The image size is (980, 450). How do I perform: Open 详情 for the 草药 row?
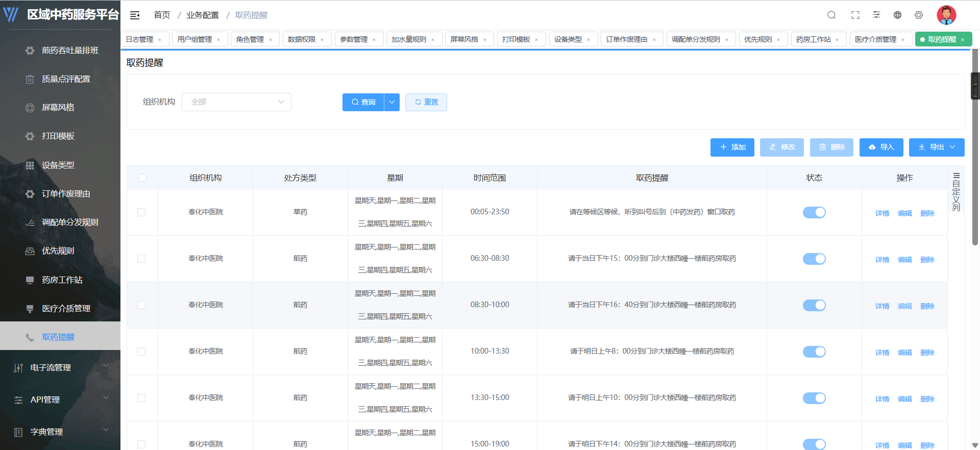(883, 213)
